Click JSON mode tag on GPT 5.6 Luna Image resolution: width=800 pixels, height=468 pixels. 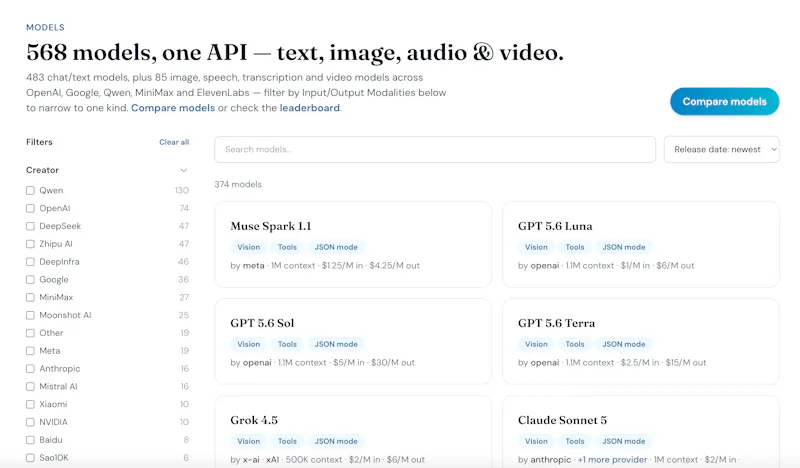[x=623, y=247]
